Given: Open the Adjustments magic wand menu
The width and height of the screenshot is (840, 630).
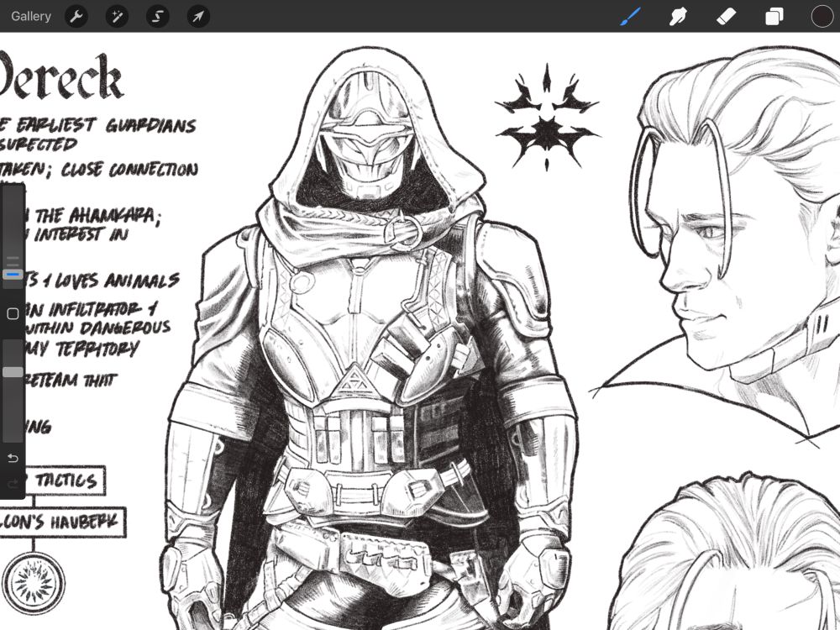Looking at the screenshot, I should click(x=117, y=17).
